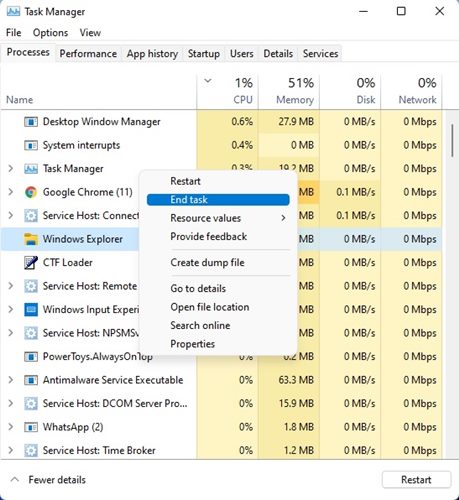459x500 pixels.
Task: Open the File menu
Action: pos(14,33)
